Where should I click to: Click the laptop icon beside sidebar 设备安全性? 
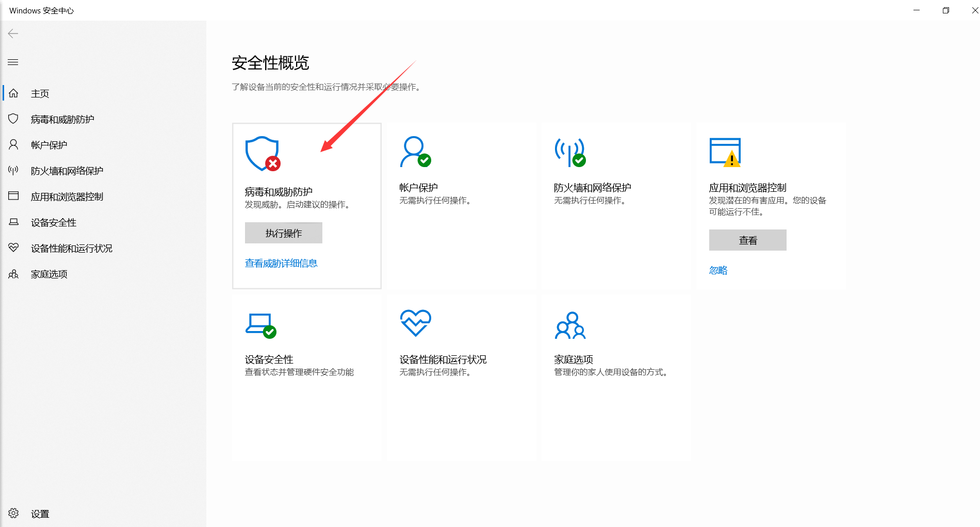(x=13, y=222)
